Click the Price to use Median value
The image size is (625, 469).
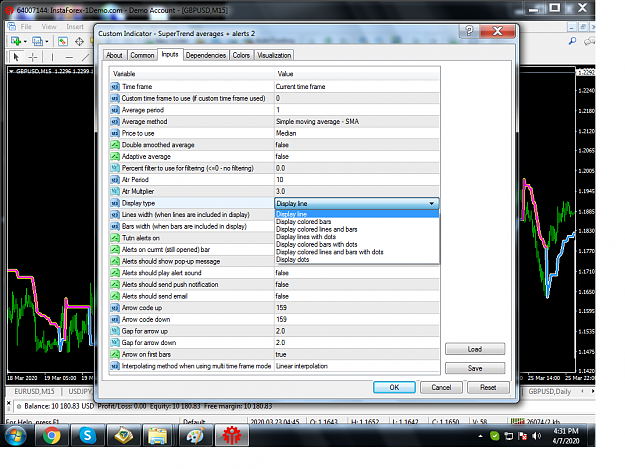pos(357,133)
